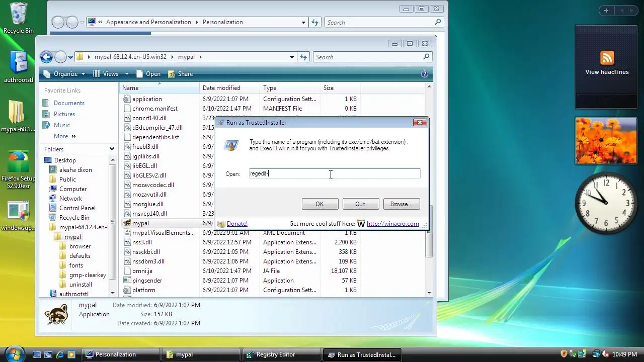Select the pingsender application file

147,281
